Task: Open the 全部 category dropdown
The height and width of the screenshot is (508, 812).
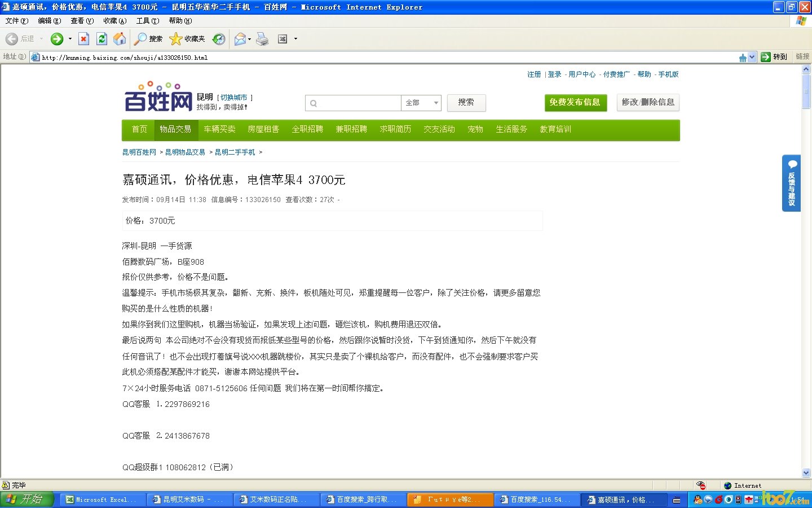Action: tap(421, 103)
